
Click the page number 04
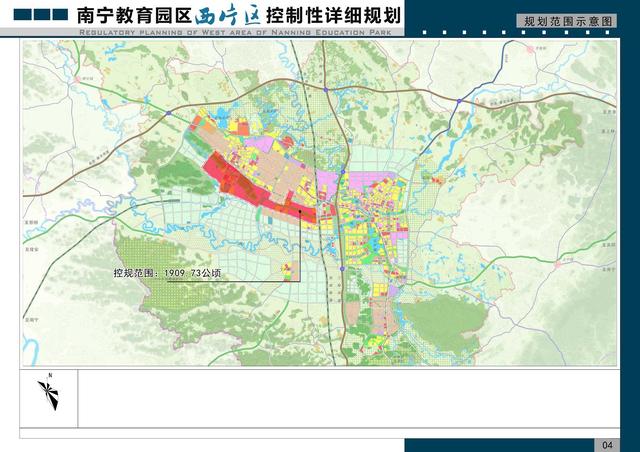coord(608,445)
